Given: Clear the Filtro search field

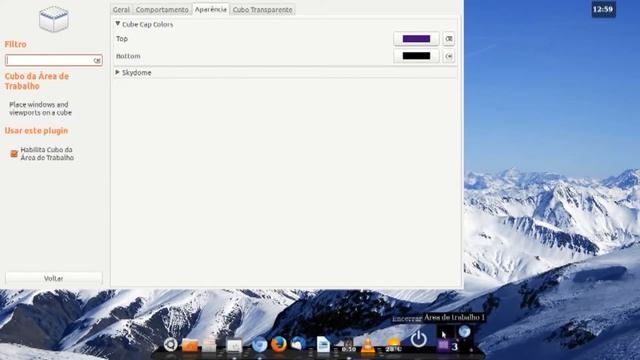Looking at the screenshot, I should (x=97, y=60).
